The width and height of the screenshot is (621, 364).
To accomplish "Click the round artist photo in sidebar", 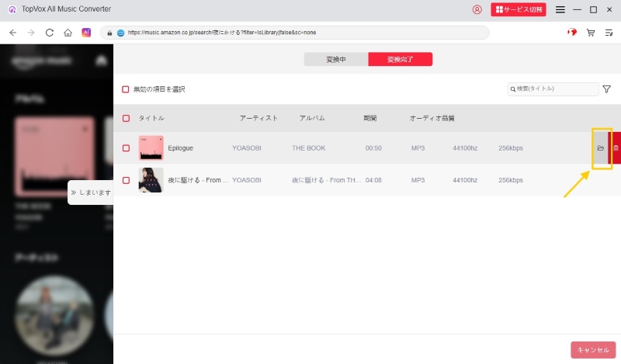I will (54, 315).
